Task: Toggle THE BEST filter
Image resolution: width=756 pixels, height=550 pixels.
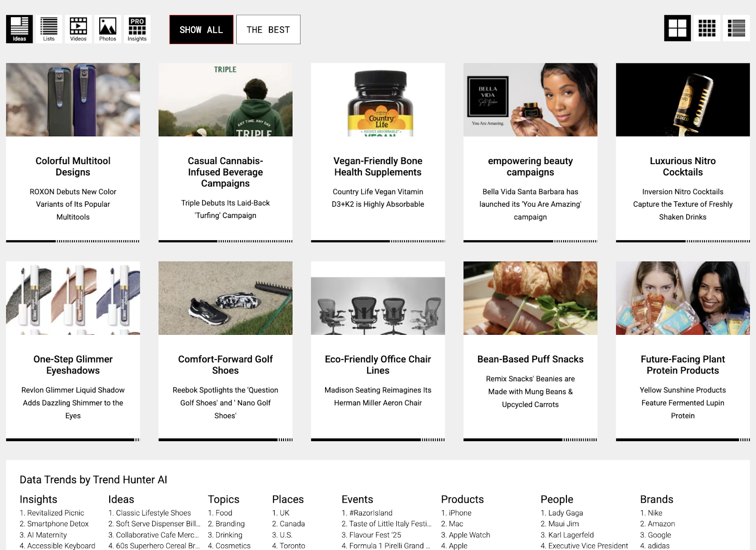Action: point(268,30)
